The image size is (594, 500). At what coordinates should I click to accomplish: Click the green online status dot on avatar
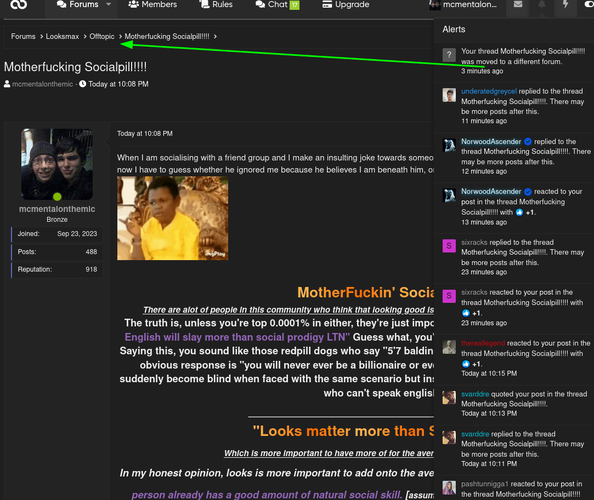(x=57, y=197)
